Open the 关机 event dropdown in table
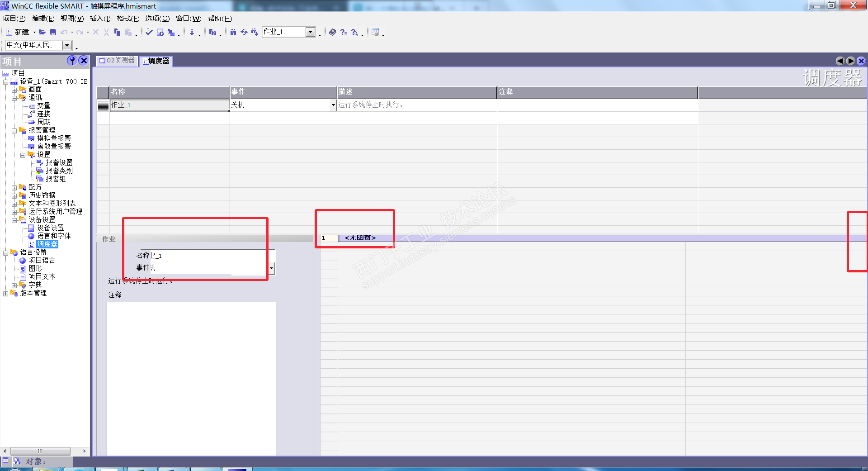Viewport: 868px width, 471px height. pyautogui.click(x=333, y=105)
